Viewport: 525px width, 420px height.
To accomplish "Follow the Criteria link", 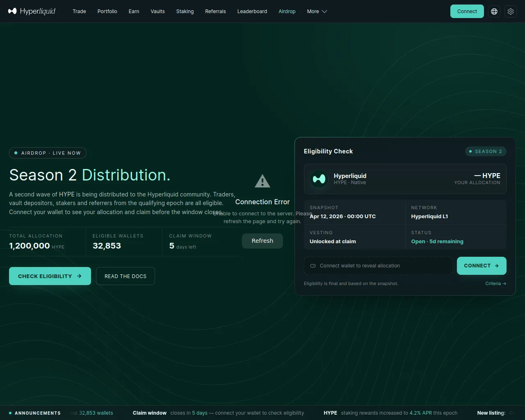I will [x=495, y=283].
